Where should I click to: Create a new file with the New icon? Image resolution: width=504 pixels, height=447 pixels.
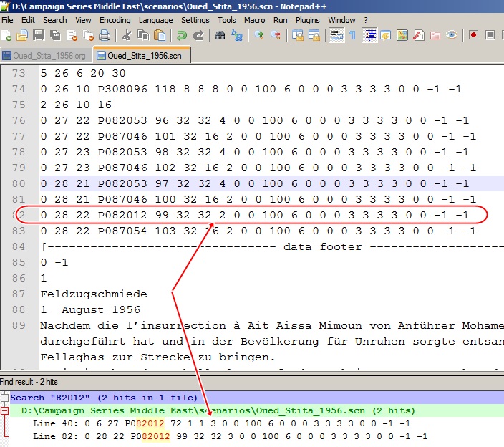[x=6, y=35]
